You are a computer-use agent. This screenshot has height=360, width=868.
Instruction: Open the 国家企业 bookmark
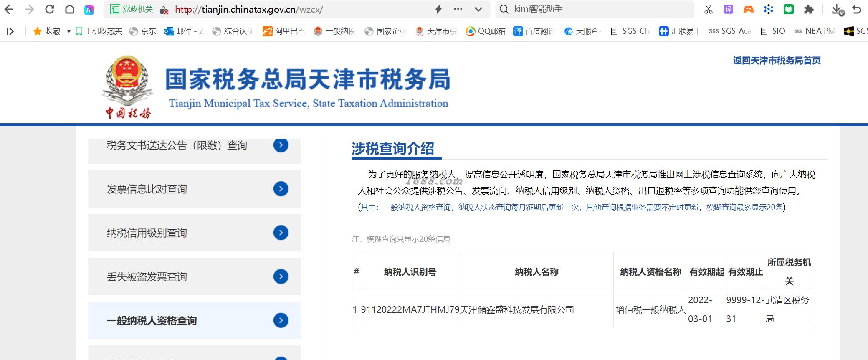pyautogui.click(x=386, y=31)
